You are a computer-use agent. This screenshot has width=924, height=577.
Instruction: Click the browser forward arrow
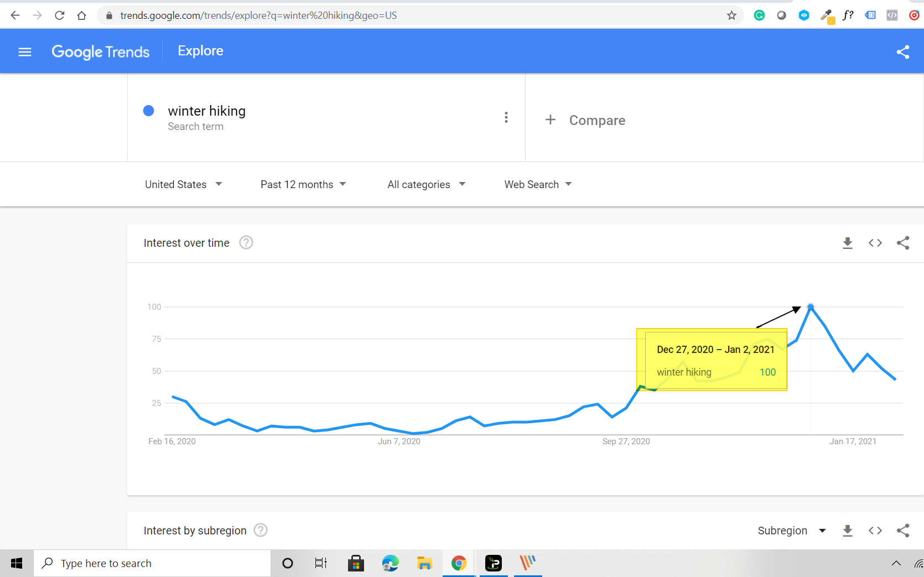click(37, 15)
